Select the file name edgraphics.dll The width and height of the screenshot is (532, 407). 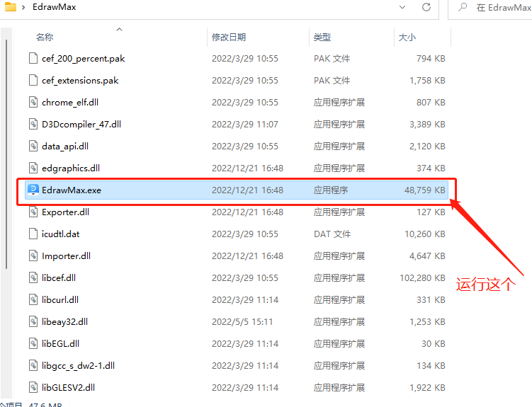[x=71, y=168]
